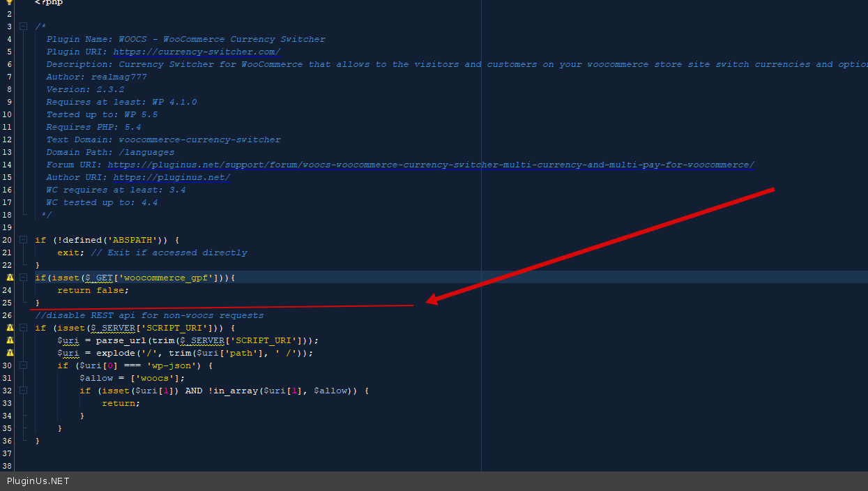The image size is (868, 491).
Task: Open the Forum URI support forum link
Action: tap(431, 165)
